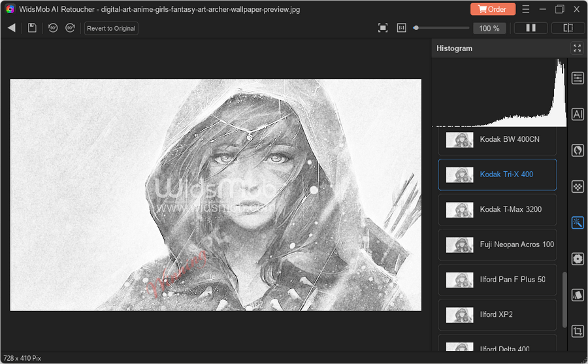Switch to side-by-side compare view
588x364 pixels.
[531, 27]
